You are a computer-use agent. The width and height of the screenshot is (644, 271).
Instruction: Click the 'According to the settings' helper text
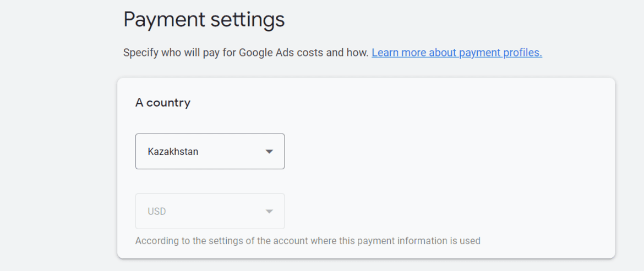click(x=308, y=241)
